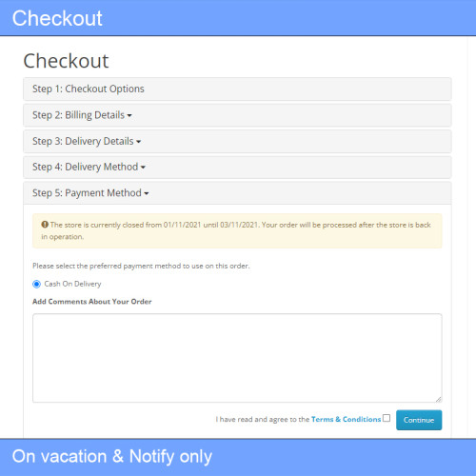
Task: Click the resize grip of the comments textarea
Action: click(x=438, y=399)
